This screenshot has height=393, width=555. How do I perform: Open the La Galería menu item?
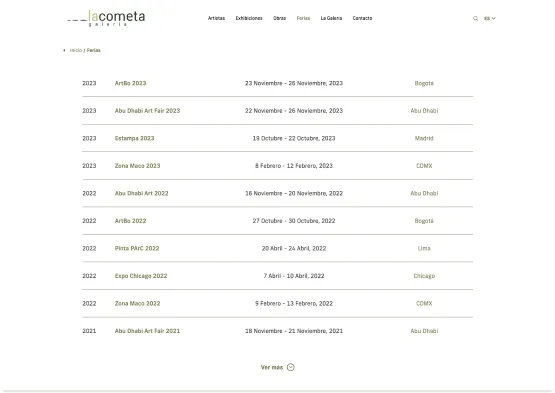pos(331,18)
